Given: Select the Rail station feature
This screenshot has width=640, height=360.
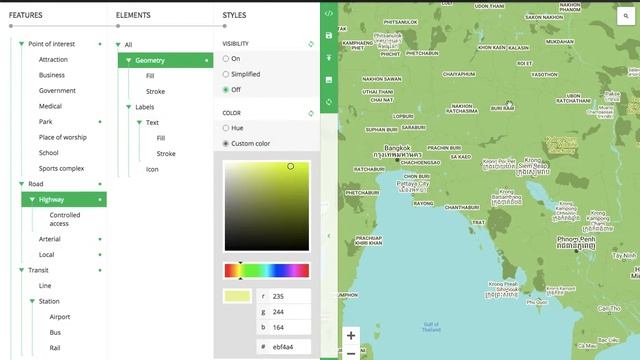Looking at the screenshot, I should 55,348.
